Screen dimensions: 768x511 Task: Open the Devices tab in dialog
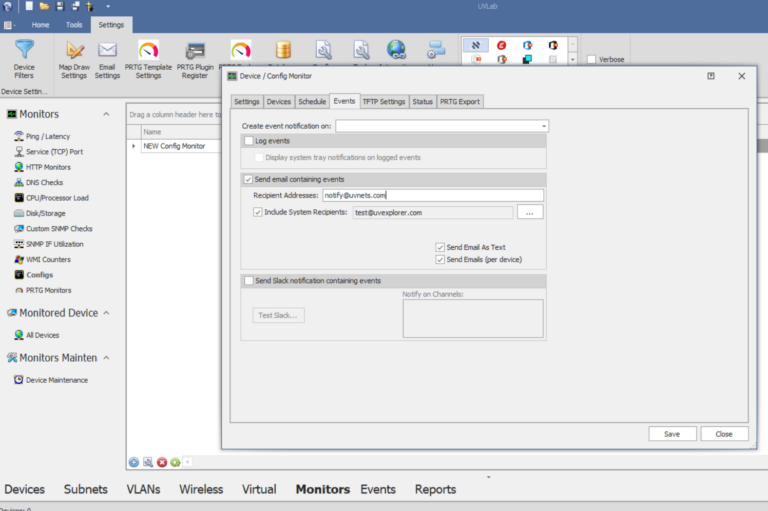(279, 101)
